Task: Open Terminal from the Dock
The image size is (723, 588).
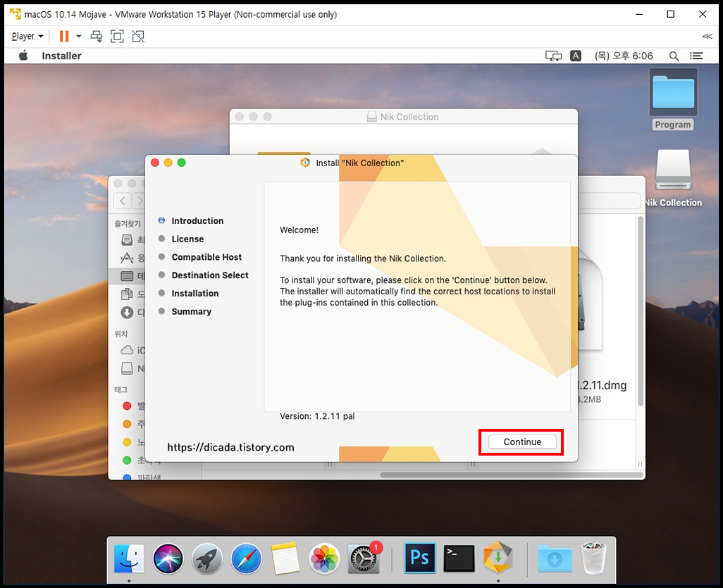Action: pyautogui.click(x=459, y=558)
